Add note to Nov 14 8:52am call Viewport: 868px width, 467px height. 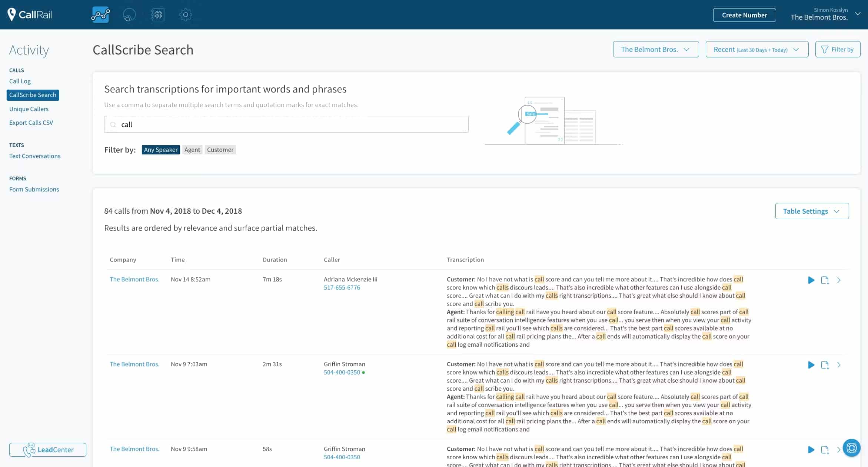pos(825,280)
